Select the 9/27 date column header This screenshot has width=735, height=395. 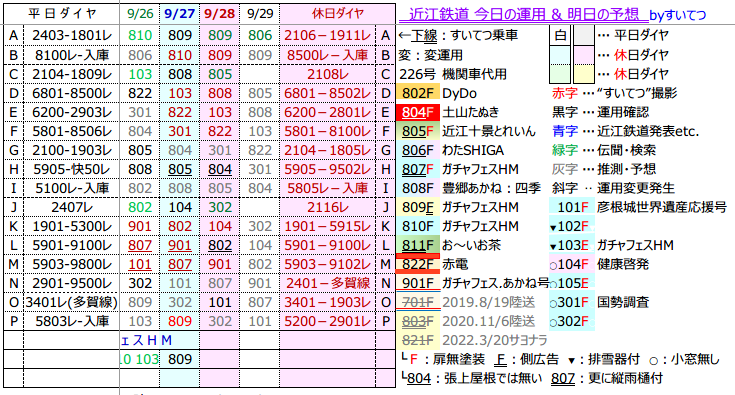[x=180, y=14]
